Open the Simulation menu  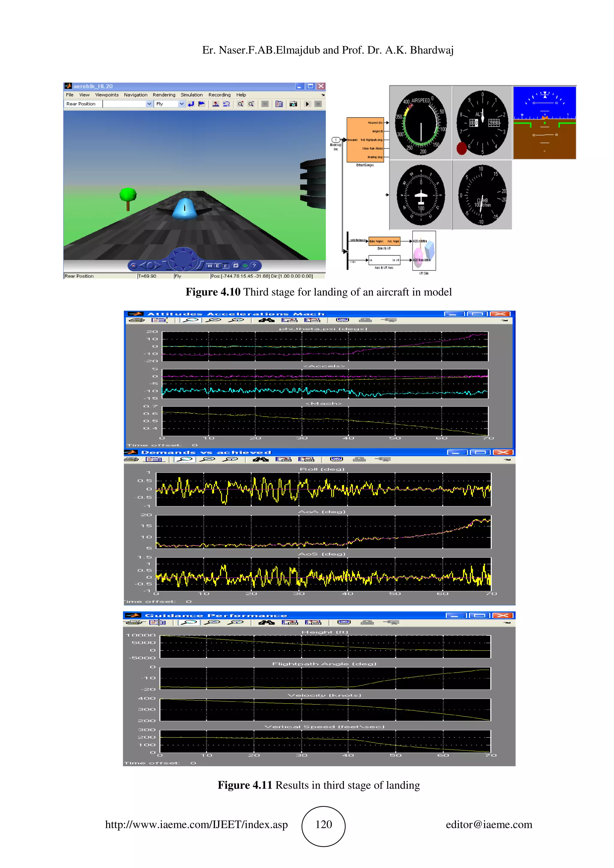point(192,95)
